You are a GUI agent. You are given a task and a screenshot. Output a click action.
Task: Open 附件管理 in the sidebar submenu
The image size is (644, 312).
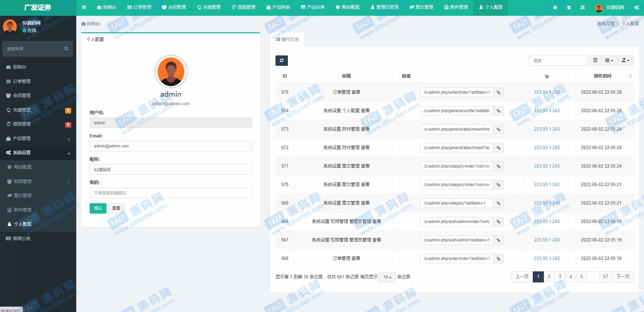(38, 210)
